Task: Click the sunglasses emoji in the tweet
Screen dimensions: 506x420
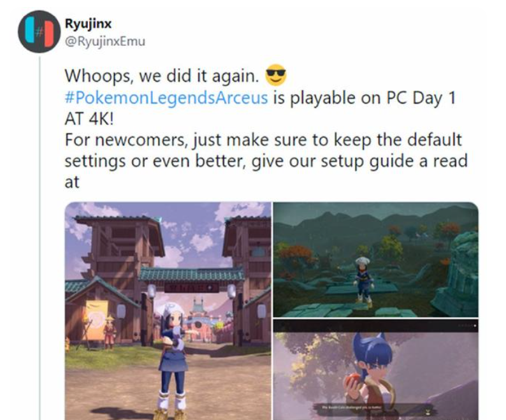Action: click(x=275, y=75)
